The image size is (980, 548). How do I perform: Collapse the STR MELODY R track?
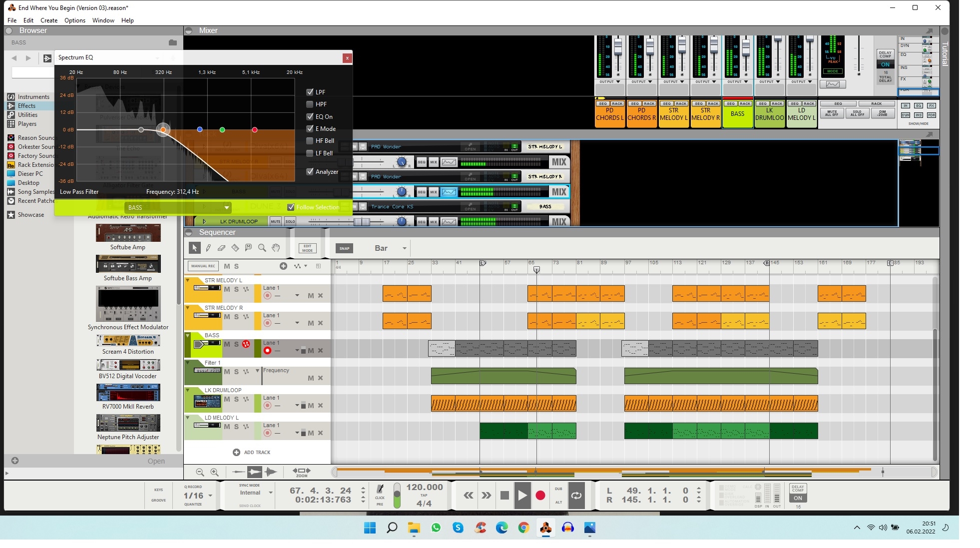tap(188, 308)
